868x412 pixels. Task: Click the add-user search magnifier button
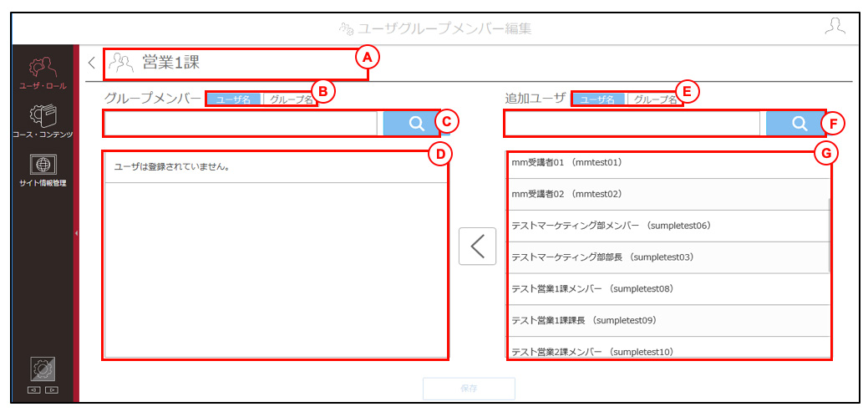coord(799,123)
